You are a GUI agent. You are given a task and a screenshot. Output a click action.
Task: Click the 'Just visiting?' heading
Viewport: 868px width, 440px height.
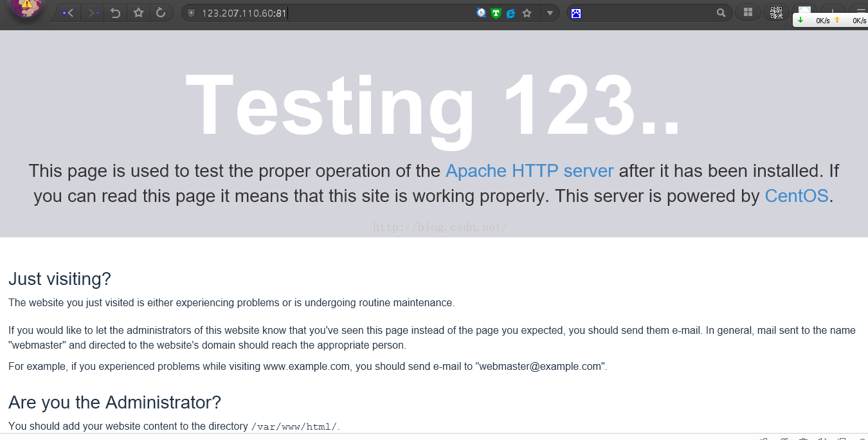(x=60, y=279)
